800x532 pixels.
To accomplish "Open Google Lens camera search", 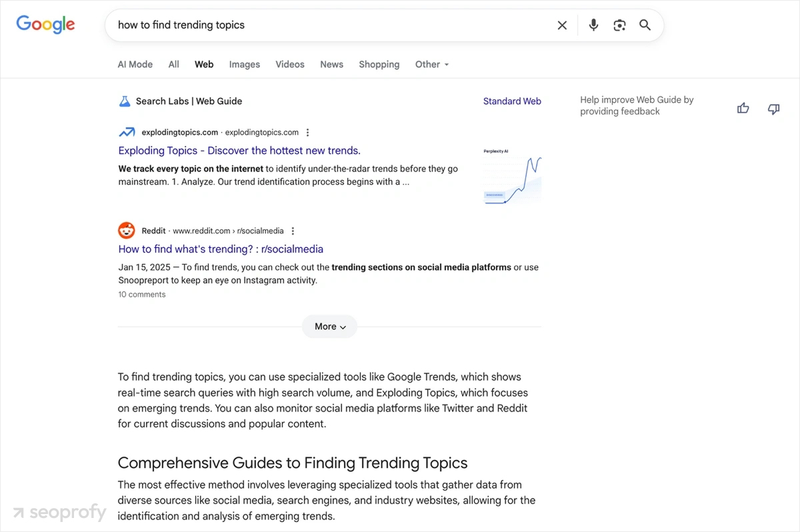I will (x=619, y=25).
